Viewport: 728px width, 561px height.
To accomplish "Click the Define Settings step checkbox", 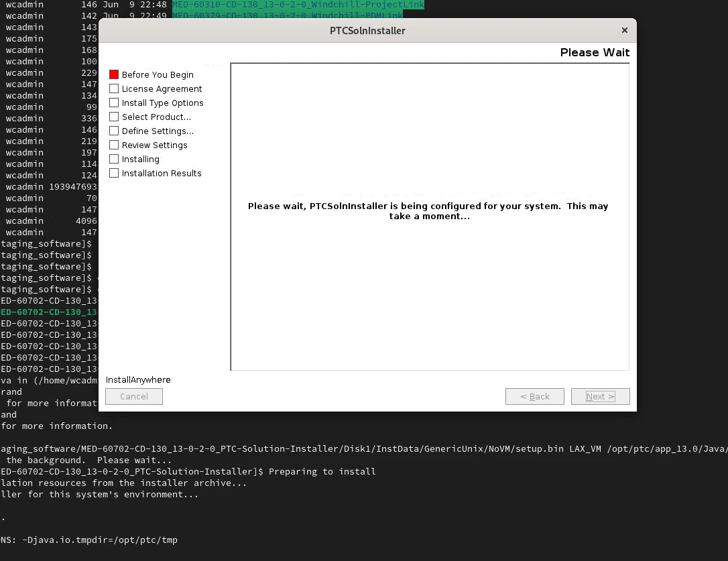I will 114,131.
